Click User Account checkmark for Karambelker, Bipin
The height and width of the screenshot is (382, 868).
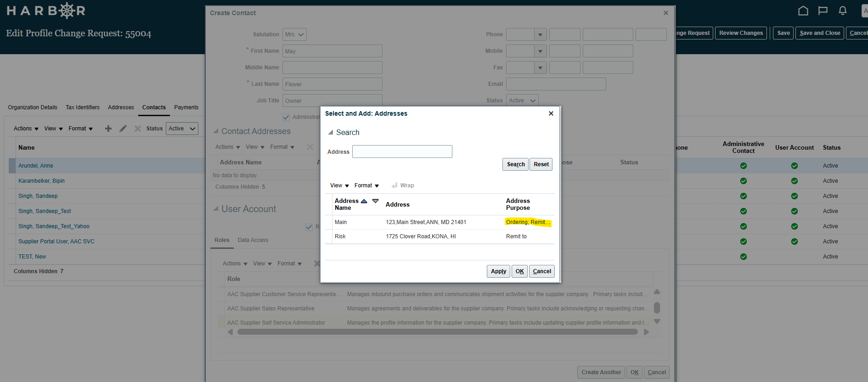click(795, 181)
